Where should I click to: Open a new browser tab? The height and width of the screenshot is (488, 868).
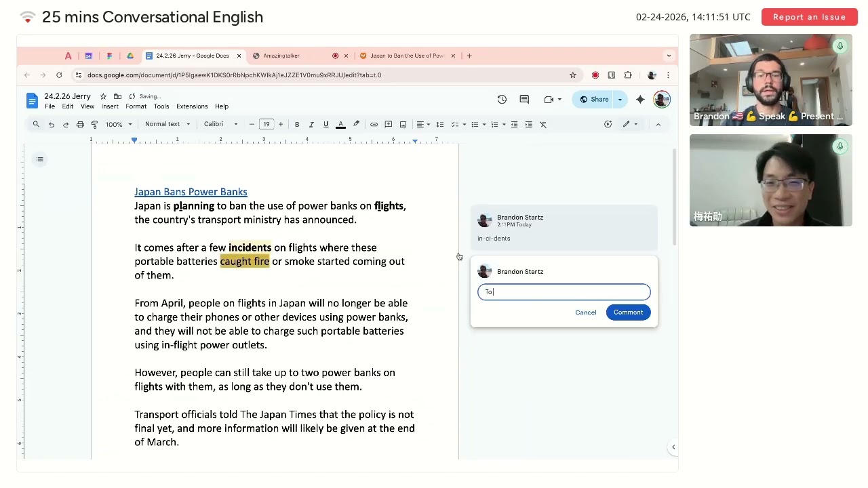pos(469,56)
